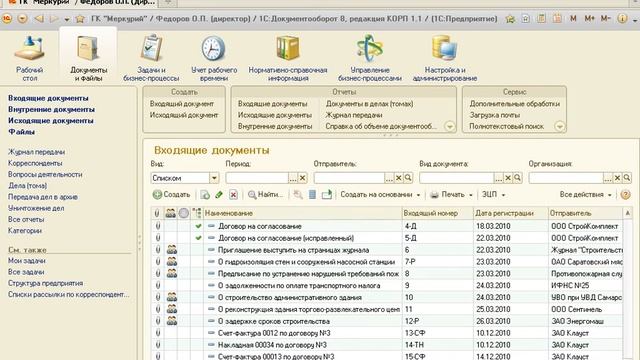Click the favorites star beside the title path

point(80,19)
